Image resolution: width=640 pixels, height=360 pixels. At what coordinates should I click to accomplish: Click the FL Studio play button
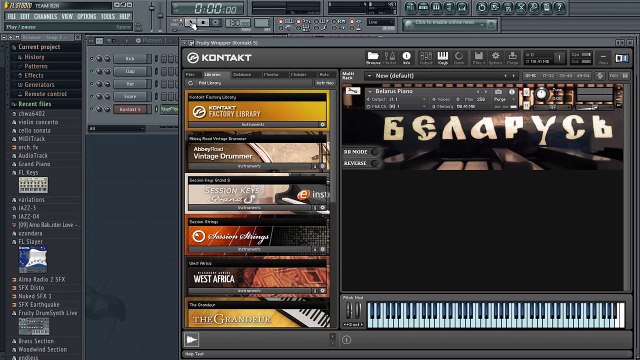point(190,22)
